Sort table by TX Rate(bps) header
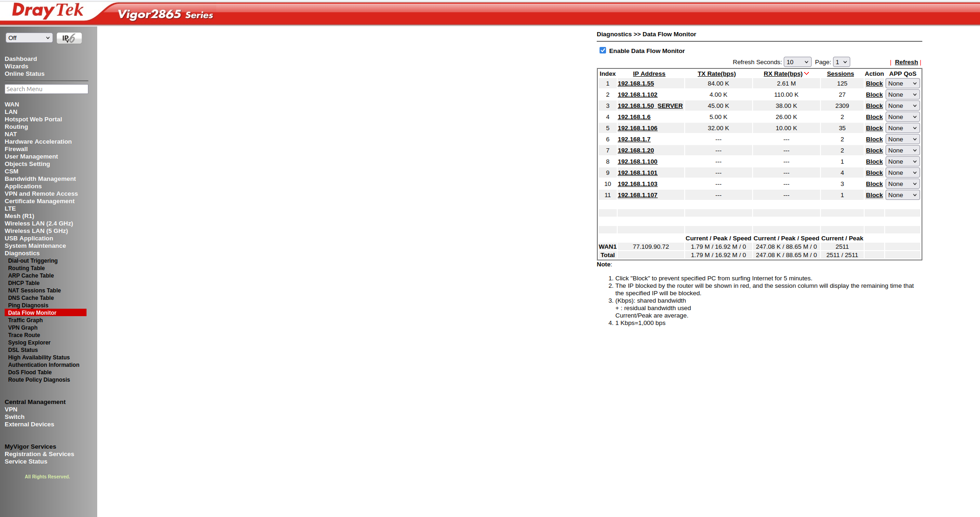The height and width of the screenshot is (517, 980). tap(716, 74)
